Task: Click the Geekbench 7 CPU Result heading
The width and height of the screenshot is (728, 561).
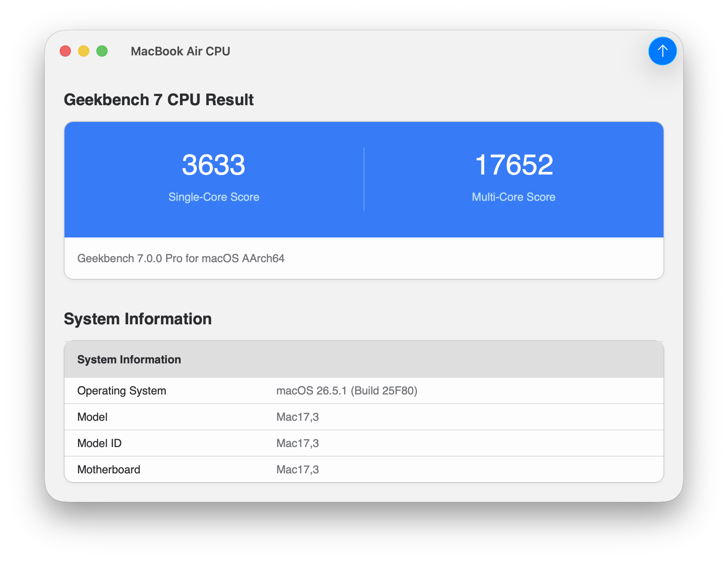Action: tap(159, 100)
